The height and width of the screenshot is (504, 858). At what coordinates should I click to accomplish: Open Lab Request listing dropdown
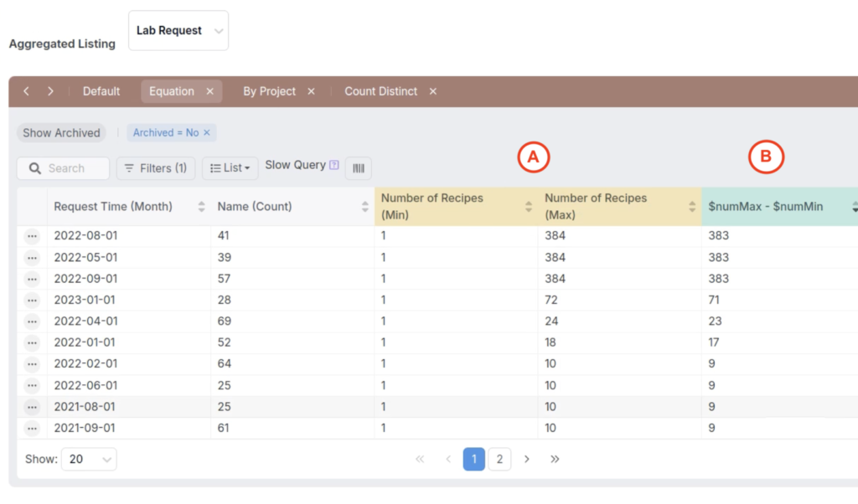(x=178, y=31)
